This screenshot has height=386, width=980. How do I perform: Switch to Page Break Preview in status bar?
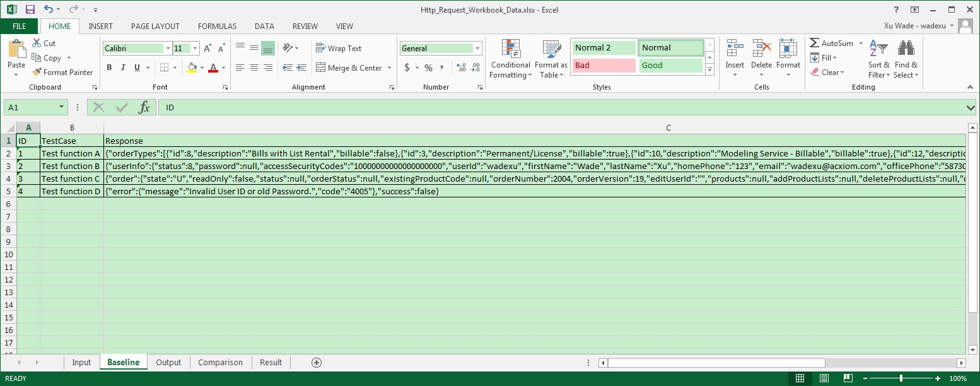point(848,378)
